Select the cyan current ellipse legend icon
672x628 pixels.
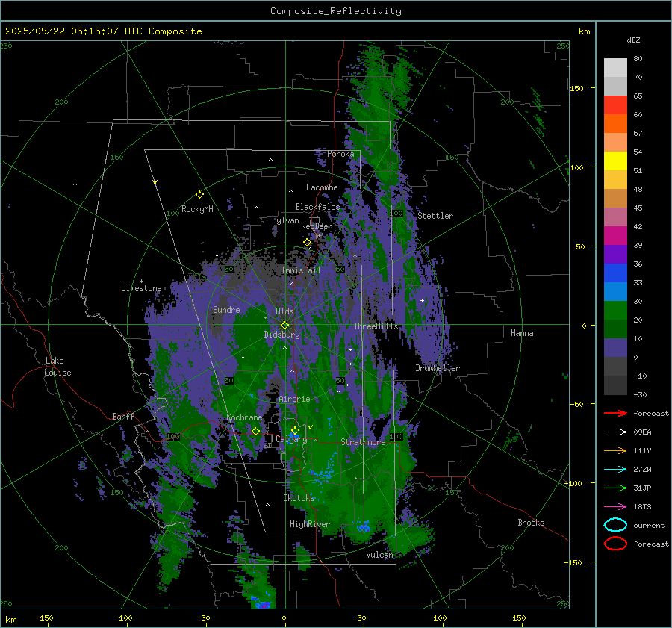[615, 525]
